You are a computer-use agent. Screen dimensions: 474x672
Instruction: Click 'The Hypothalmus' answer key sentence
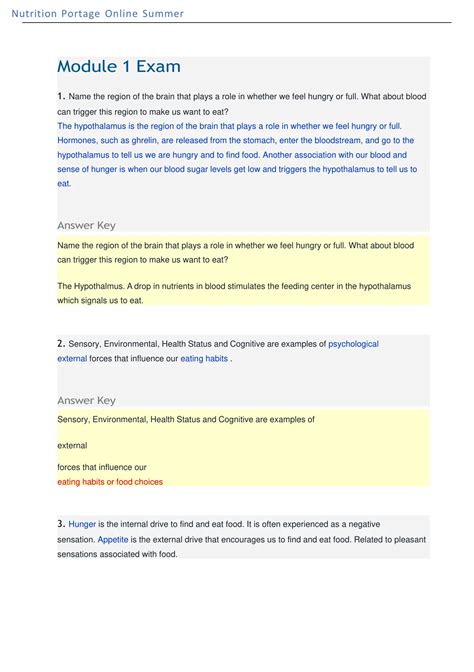coord(234,293)
